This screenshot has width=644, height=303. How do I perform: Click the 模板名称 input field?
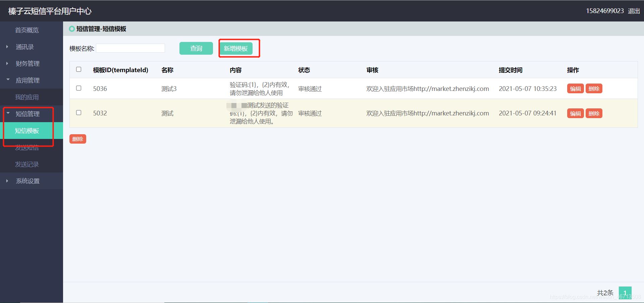[130, 48]
